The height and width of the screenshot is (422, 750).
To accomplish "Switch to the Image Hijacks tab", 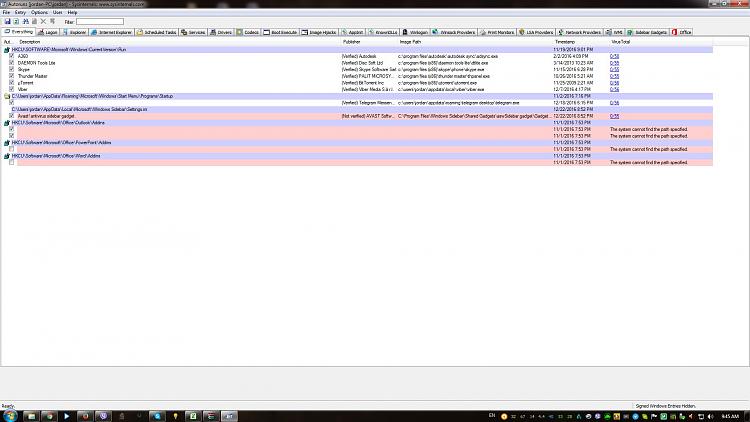I will [x=319, y=32].
